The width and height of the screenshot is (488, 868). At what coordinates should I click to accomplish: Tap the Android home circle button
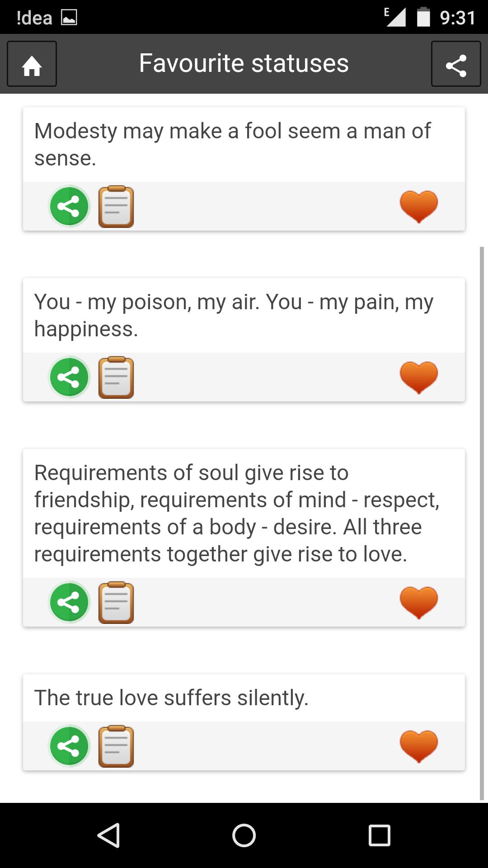tap(244, 835)
